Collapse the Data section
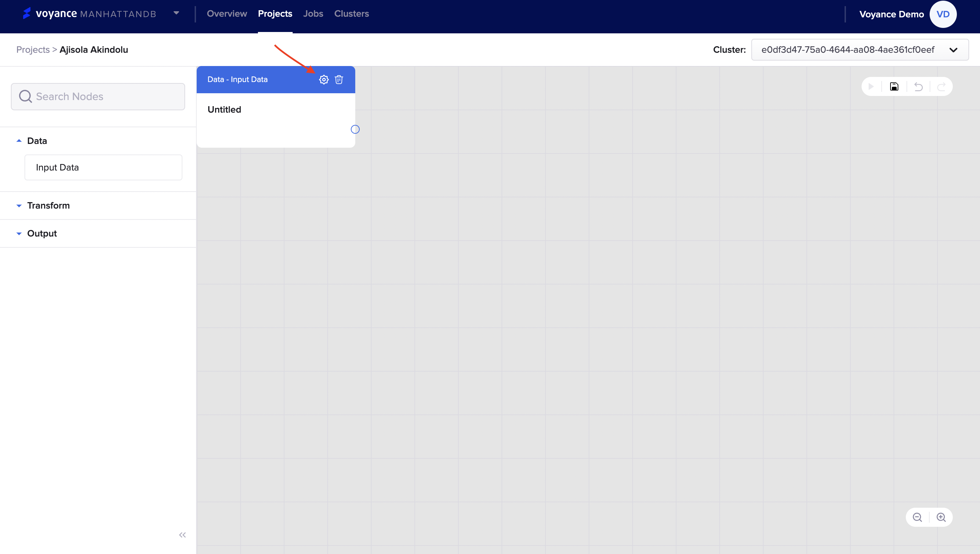The width and height of the screenshot is (980, 554). (19, 141)
